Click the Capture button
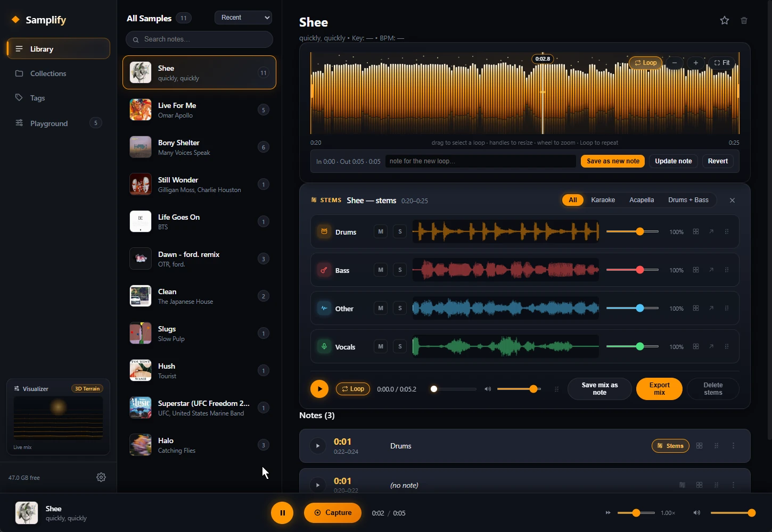Viewport: 772px width, 532px height. point(333,513)
